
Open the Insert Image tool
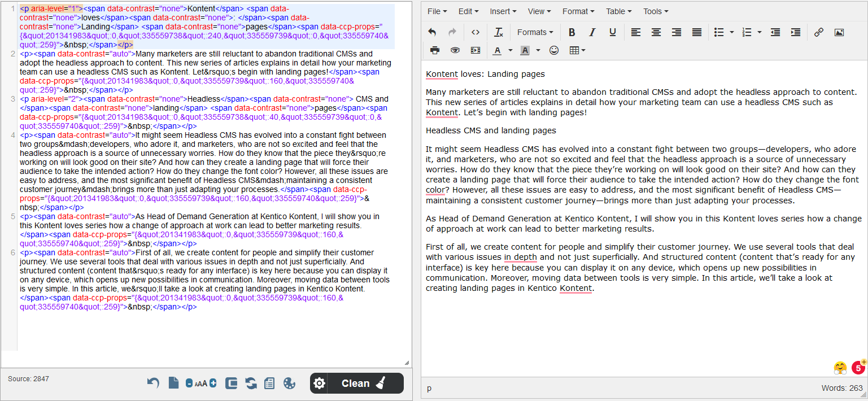pyautogui.click(x=839, y=32)
